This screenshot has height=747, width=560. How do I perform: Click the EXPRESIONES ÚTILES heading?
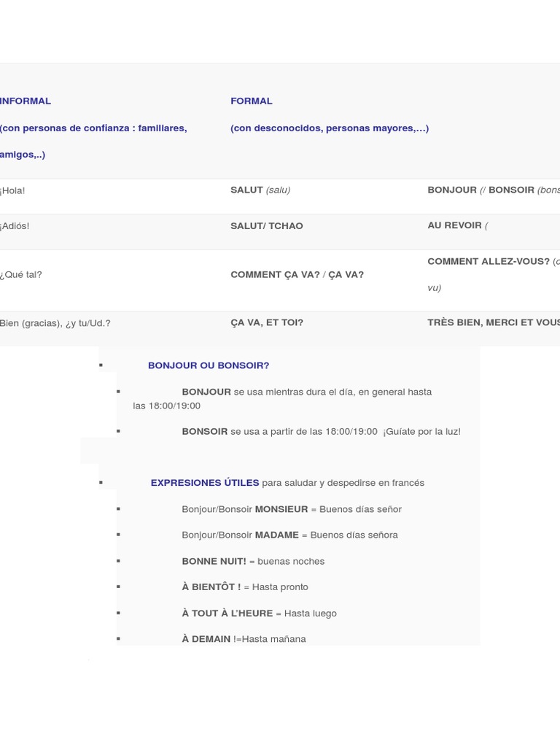[x=205, y=483]
